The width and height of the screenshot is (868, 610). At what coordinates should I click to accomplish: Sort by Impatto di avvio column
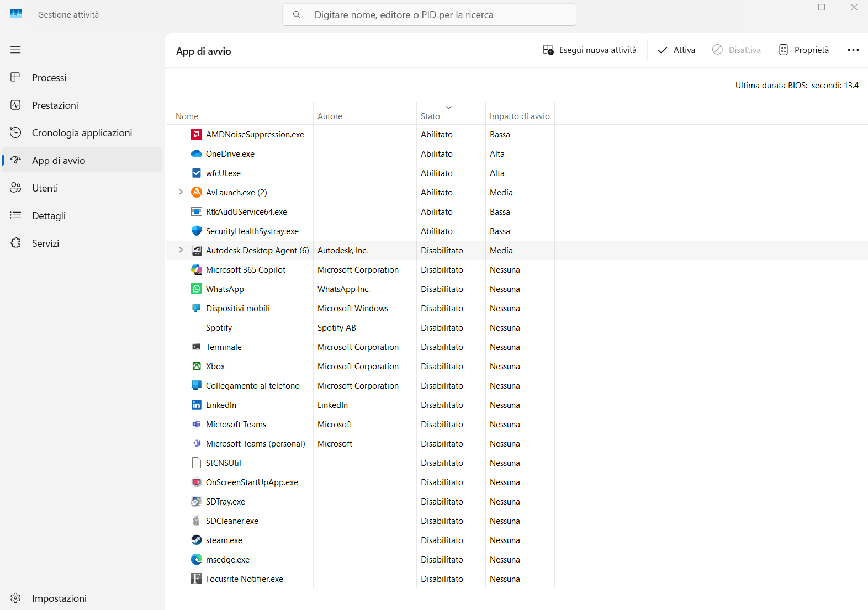point(520,113)
